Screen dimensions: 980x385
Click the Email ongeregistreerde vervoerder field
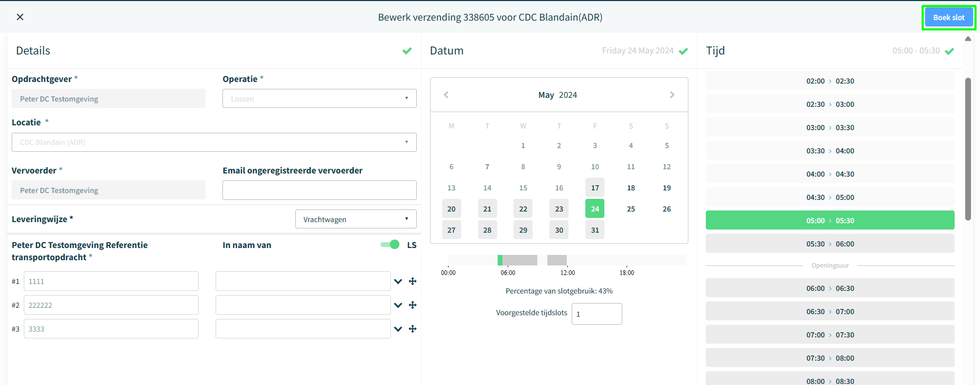tap(319, 190)
